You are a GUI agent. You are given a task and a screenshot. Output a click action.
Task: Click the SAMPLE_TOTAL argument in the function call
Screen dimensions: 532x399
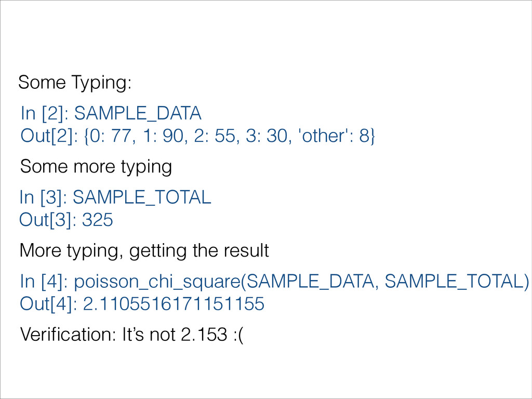coord(455,282)
